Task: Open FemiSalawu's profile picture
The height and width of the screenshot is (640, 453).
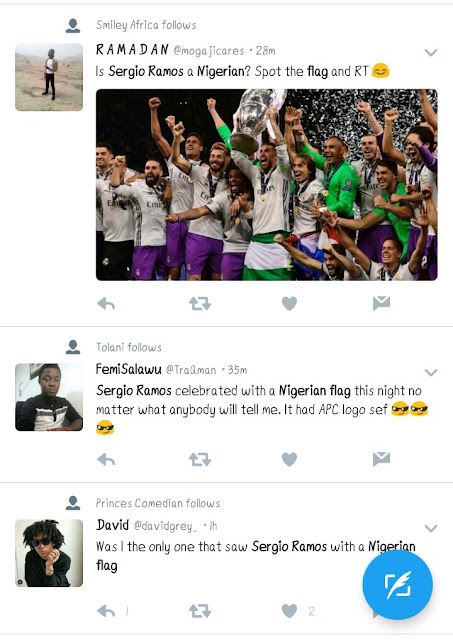Action: pos(49,397)
